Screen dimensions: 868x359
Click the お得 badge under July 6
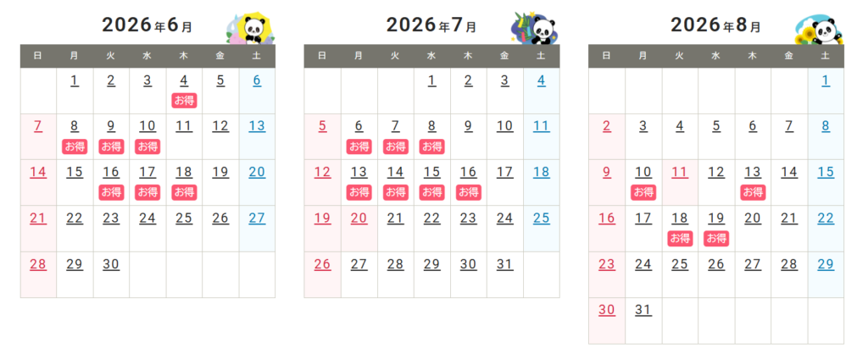359,146
